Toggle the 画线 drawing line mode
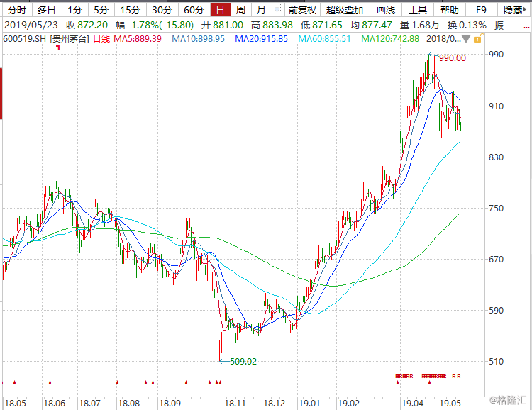532x410 pixels. coord(386,10)
